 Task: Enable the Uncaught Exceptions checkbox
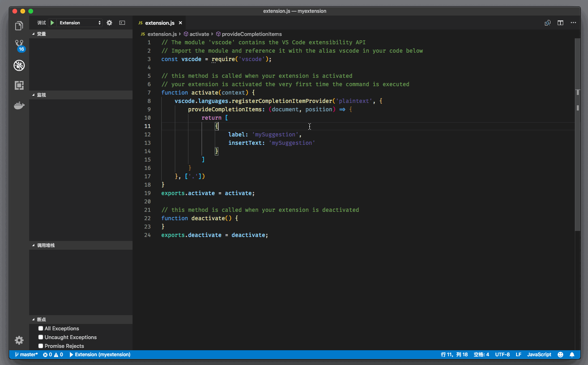coord(41,337)
